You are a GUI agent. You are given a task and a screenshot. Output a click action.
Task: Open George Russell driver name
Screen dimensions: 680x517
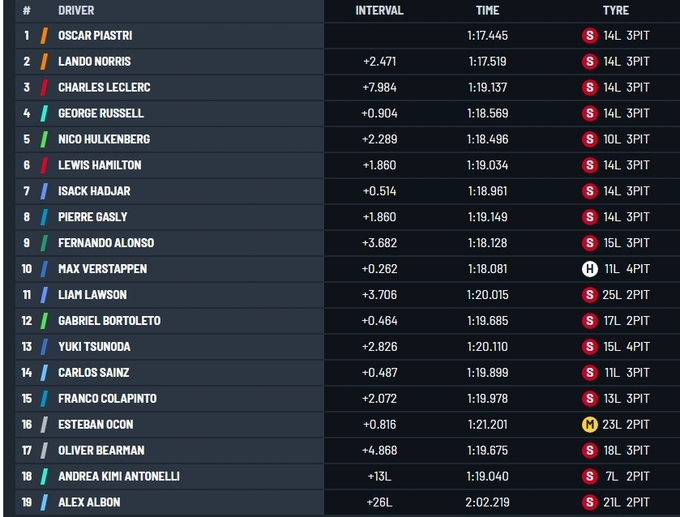click(100, 113)
